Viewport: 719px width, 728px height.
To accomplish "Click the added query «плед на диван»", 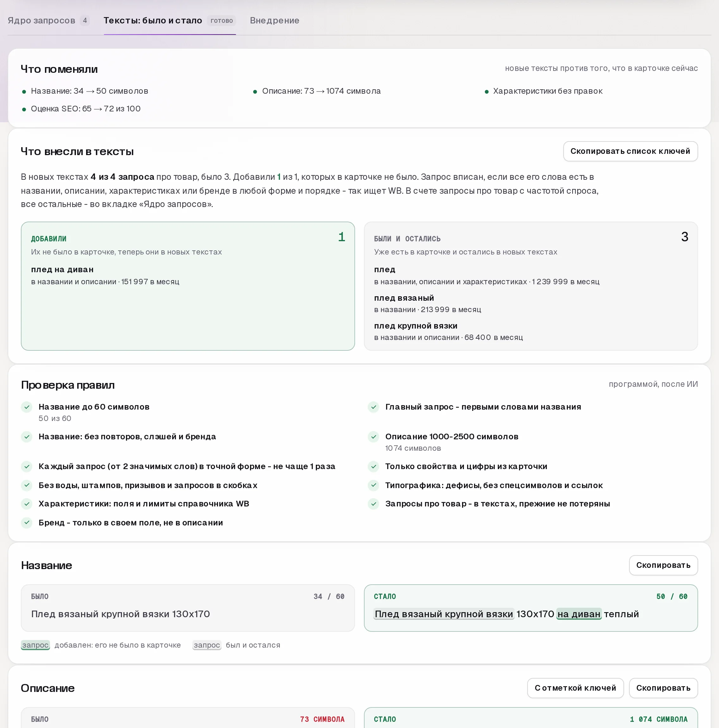I will [63, 269].
